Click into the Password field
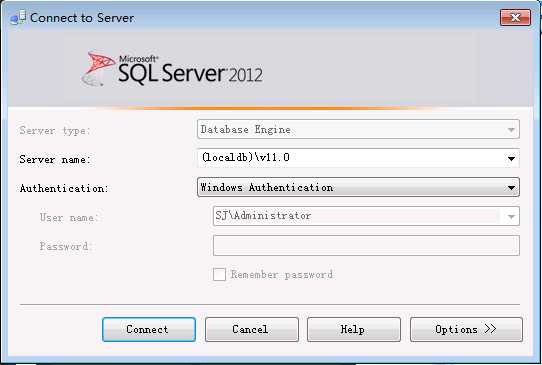This screenshot has width=542, height=365. click(366, 245)
